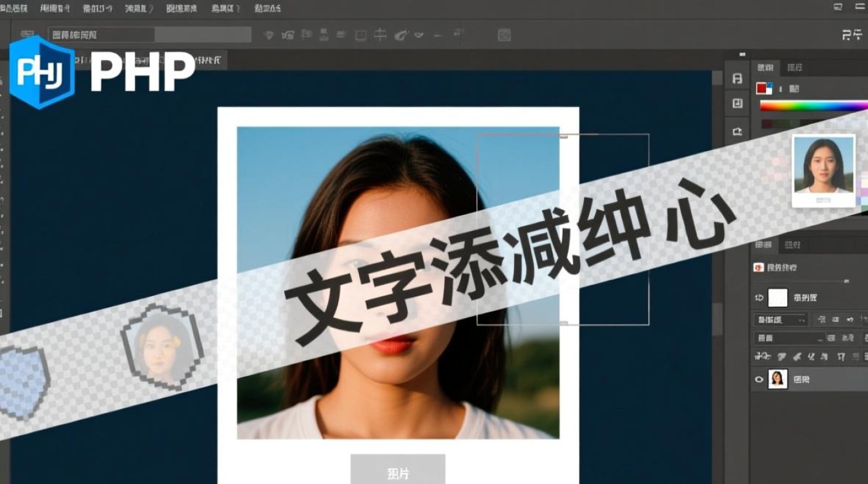This screenshot has height=484, width=868.
Task: Click the portrait layer thumbnail in the Layers panel
Action: pos(778,379)
